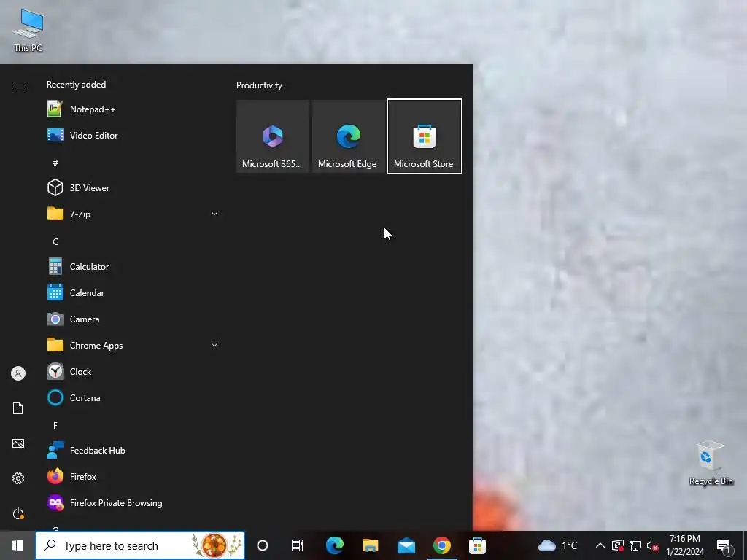Open the Microsoft Store tile
The width and height of the screenshot is (747, 560).
pyautogui.click(x=424, y=136)
